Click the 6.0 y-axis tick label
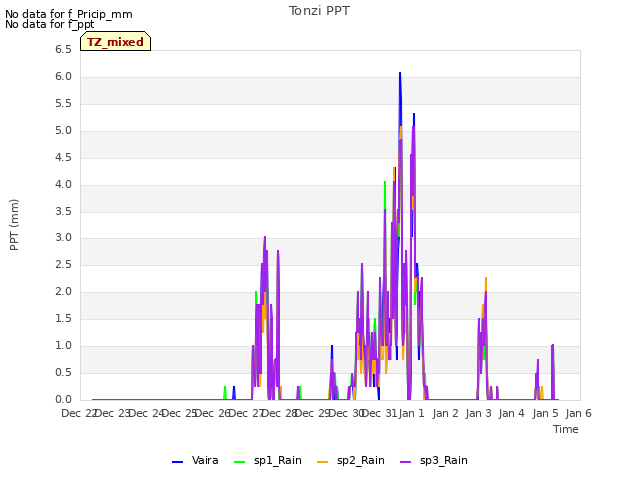Viewport: 640px width, 480px height. coord(63,77)
